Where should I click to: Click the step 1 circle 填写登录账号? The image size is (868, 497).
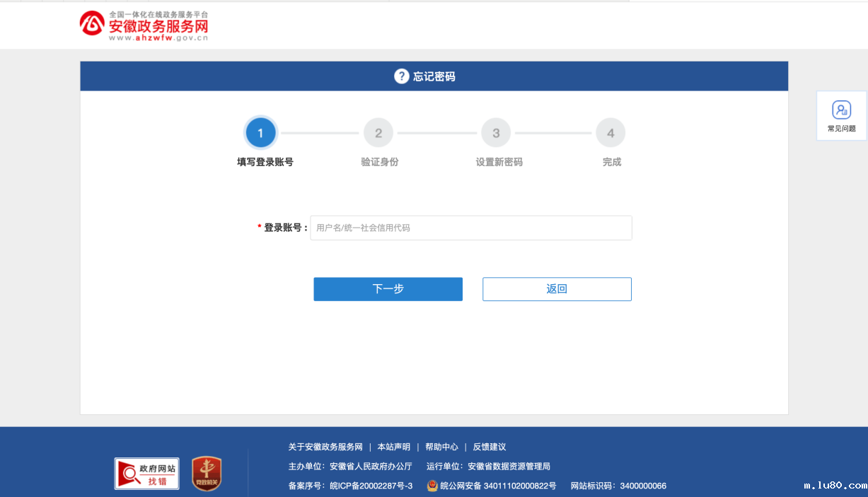(260, 132)
